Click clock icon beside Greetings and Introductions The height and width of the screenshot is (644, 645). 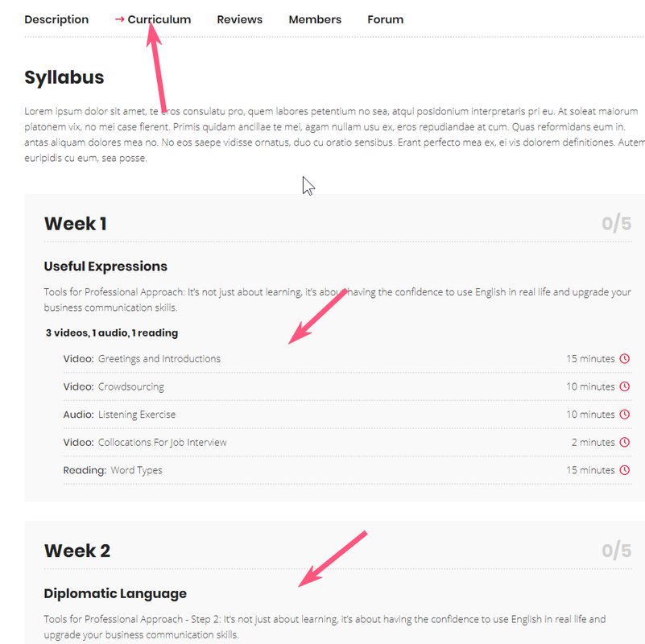click(624, 358)
